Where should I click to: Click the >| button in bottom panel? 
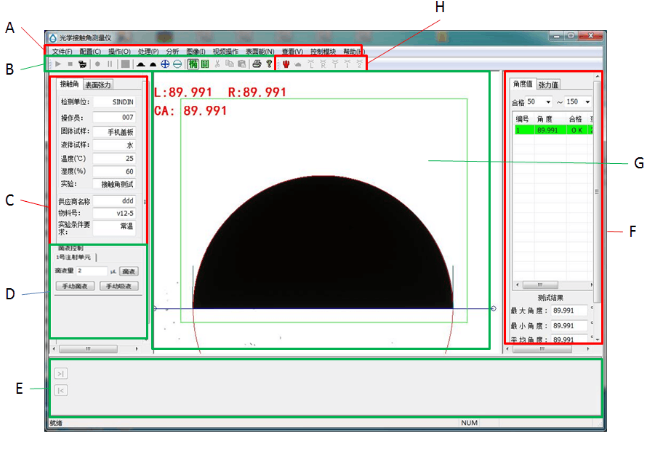pyautogui.click(x=61, y=373)
